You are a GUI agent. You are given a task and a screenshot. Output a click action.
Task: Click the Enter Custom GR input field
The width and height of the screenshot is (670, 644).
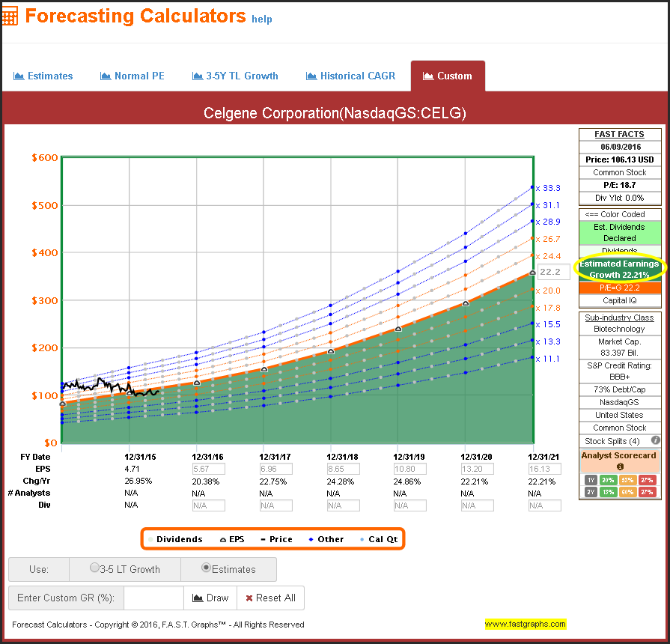coord(153,598)
